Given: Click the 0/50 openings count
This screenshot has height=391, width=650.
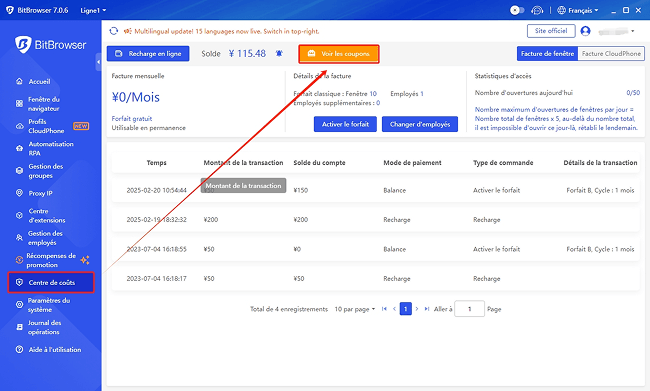Looking at the screenshot, I should click(633, 93).
